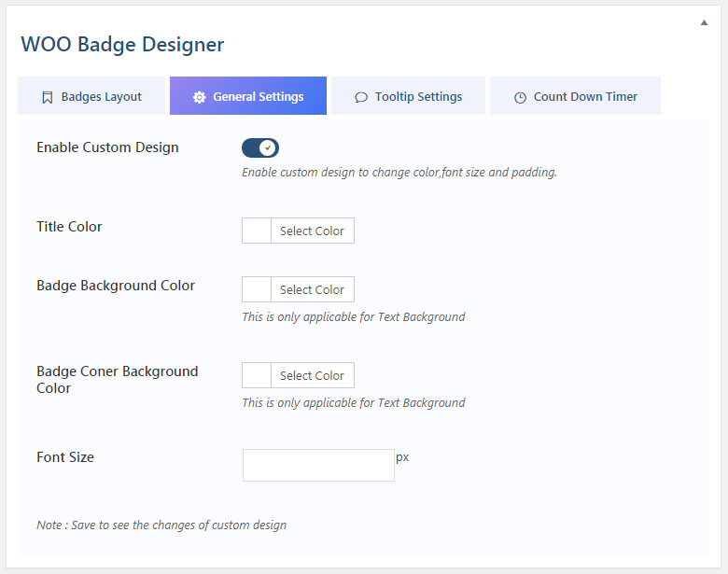Click the speech bubble icon on Tooltip Settings
728x574 pixels.
361,97
